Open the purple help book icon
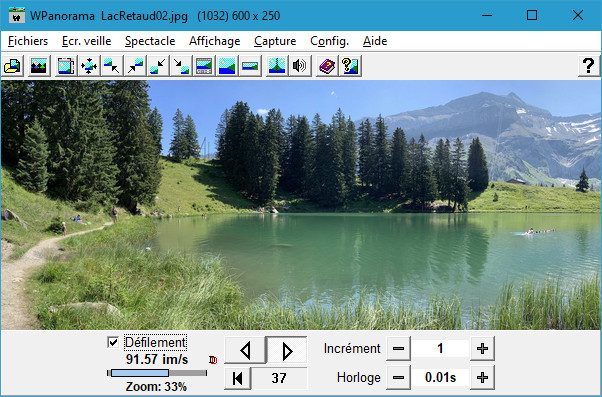The height and width of the screenshot is (397, 602). (327, 66)
